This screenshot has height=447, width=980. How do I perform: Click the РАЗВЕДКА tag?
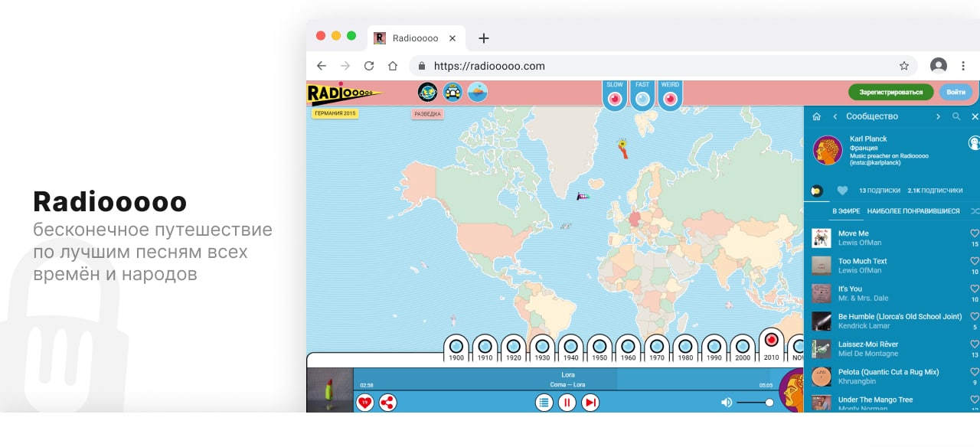pyautogui.click(x=427, y=114)
